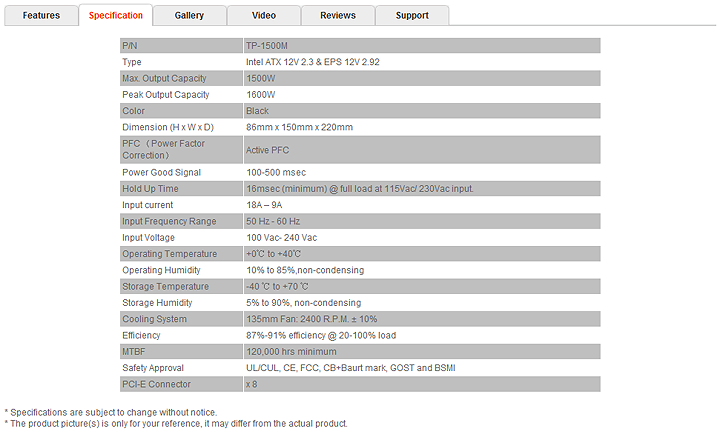Switch to the Gallery tab
Viewport: 720px width, 437px height.
coord(189,15)
